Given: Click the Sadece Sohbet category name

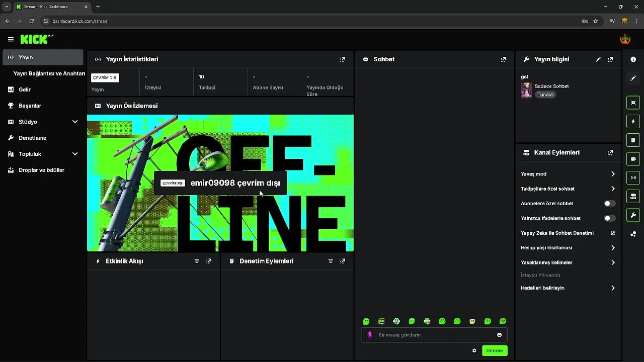Looking at the screenshot, I should coord(551,86).
